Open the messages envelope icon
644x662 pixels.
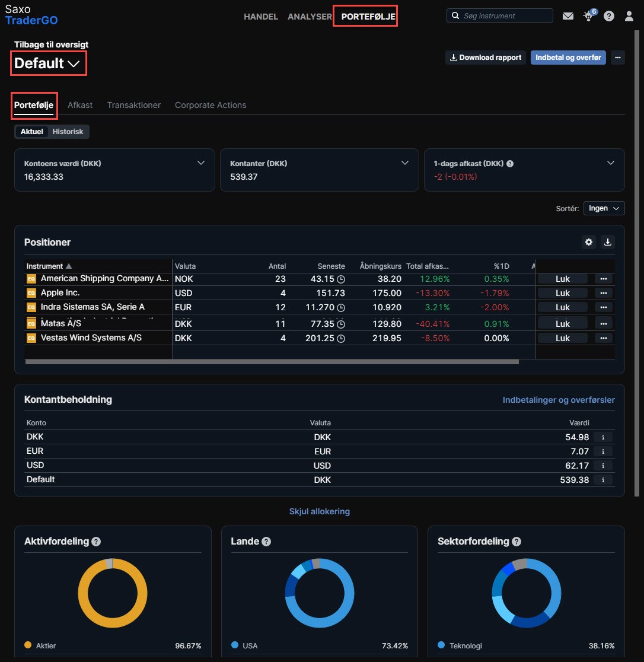coord(568,16)
